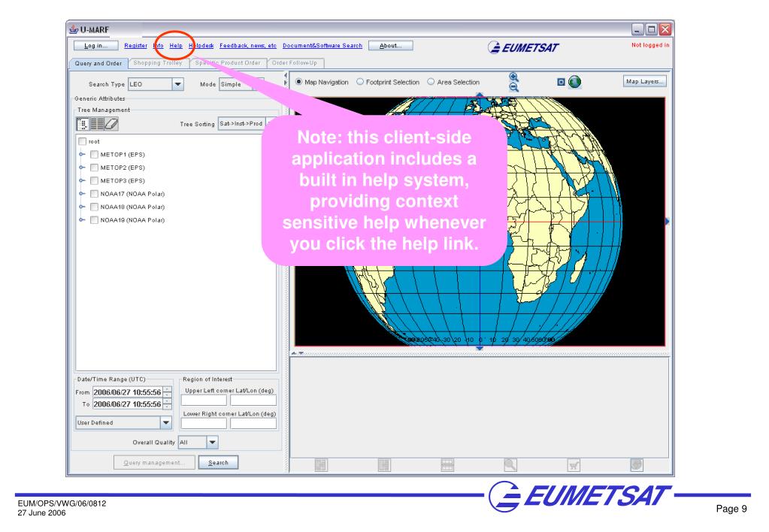Pan the map east with the right-edge arrow
Viewport: 769px width, 532px height.
(x=667, y=222)
